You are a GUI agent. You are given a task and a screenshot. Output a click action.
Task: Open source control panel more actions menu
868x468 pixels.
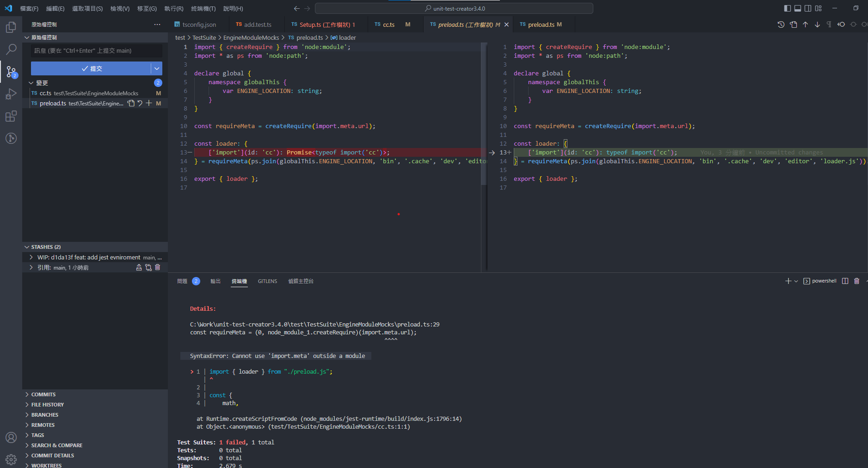pyautogui.click(x=157, y=25)
